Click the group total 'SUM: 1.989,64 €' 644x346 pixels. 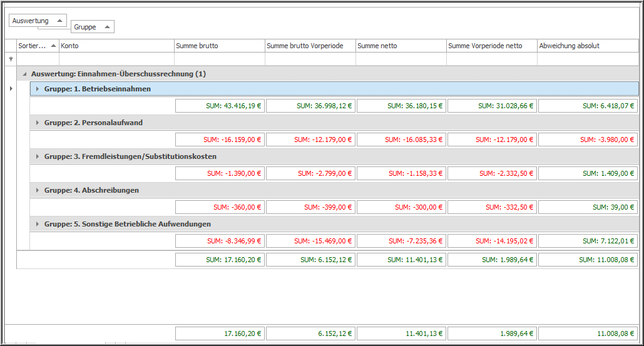pos(508,260)
